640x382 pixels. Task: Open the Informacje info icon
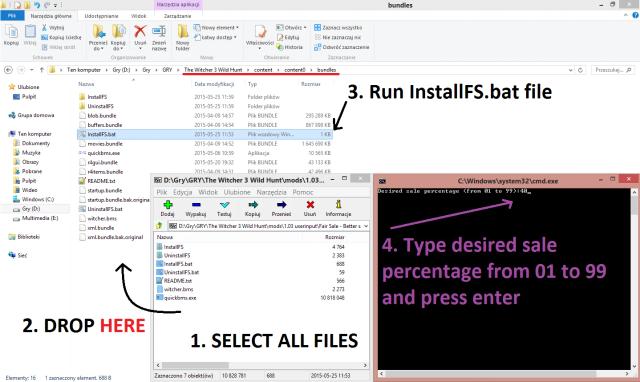click(338, 204)
